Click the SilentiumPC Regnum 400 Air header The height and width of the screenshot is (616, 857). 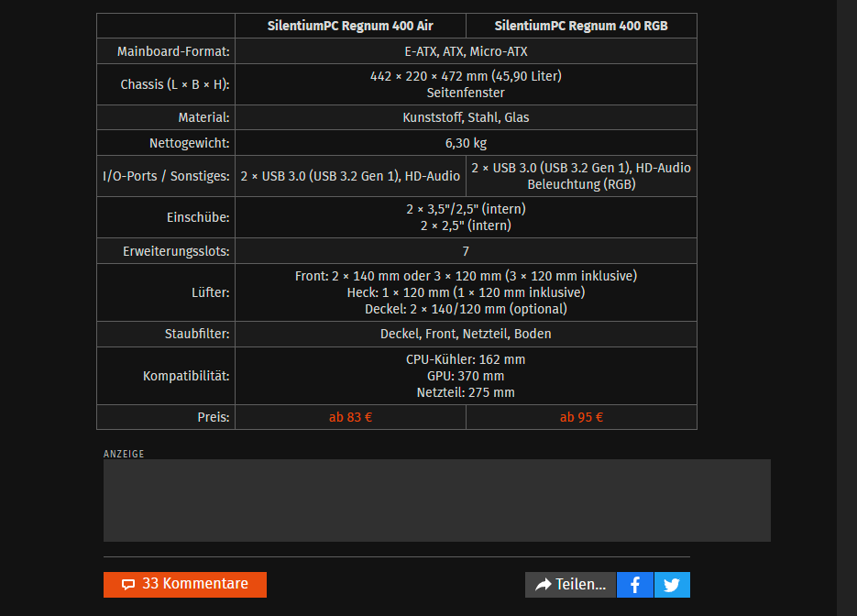(x=350, y=26)
